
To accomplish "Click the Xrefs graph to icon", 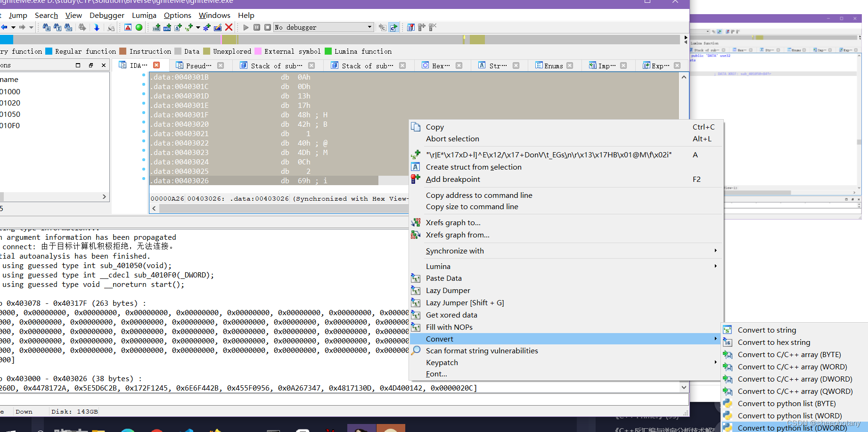I will [416, 222].
